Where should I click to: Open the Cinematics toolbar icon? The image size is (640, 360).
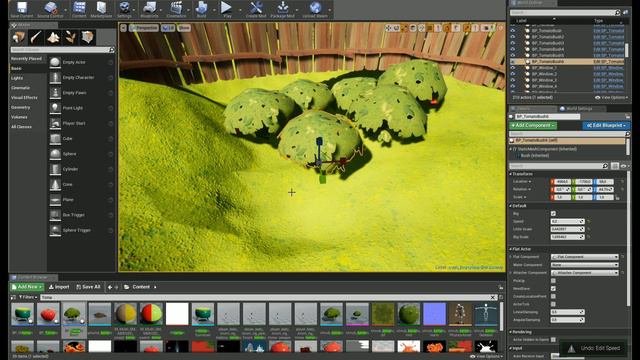point(176,8)
